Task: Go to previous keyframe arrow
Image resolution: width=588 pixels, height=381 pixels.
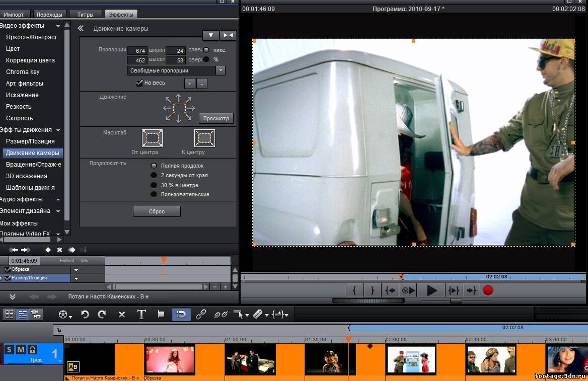Action: 14,250
